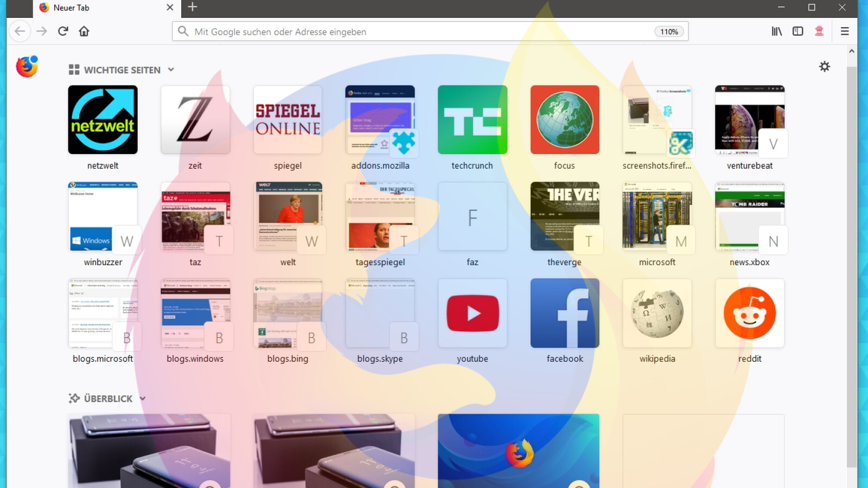The image size is (868, 488).
Task: Open the blogs.microsoft tile
Action: [x=103, y=313]
